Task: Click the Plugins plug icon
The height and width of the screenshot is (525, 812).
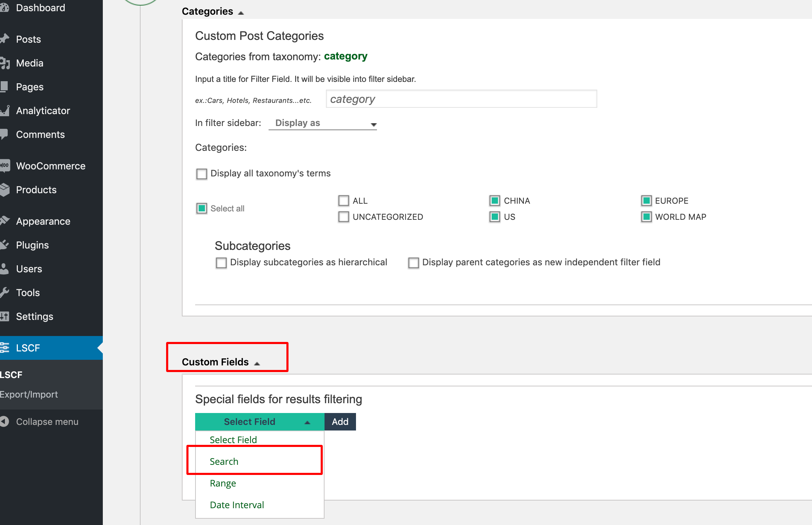Action: [x=4, y=245]
